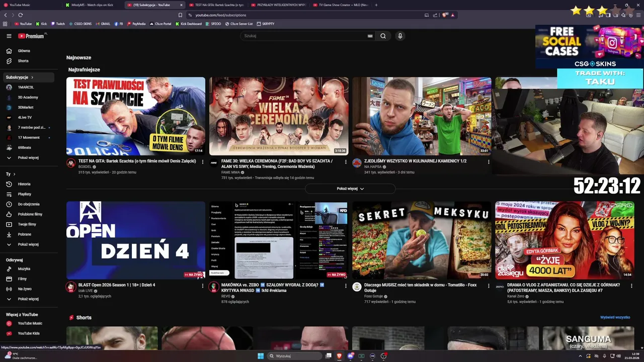The width and height of the screenshot is (644, 362).
Task: Open a new browser tab
Action: tap(376, 5)
